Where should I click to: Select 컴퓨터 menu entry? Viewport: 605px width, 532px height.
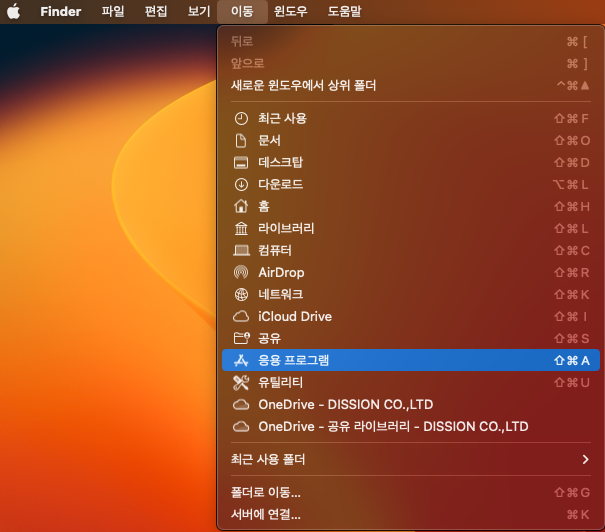coord(411,250)
